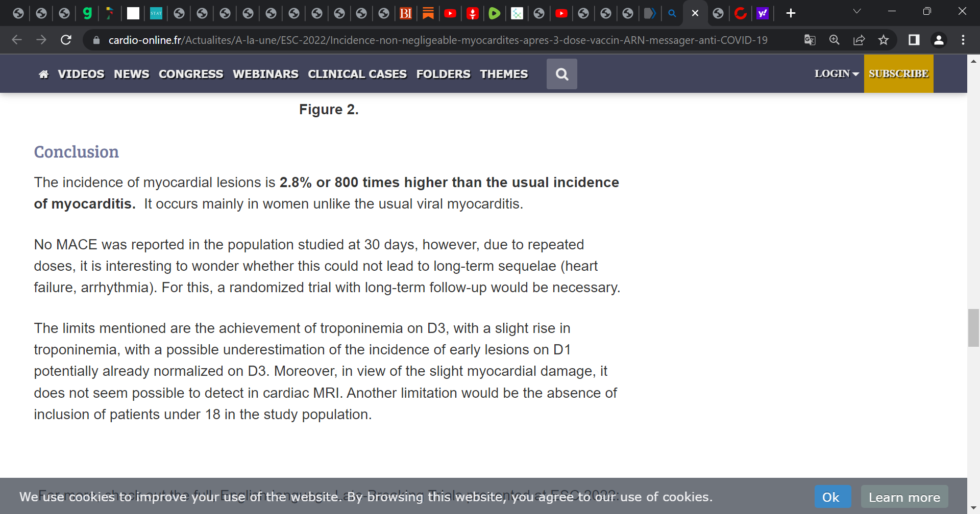Open the THEMES section
The height and width of the screenshot is (514, 980).
(x=504, y=74)
